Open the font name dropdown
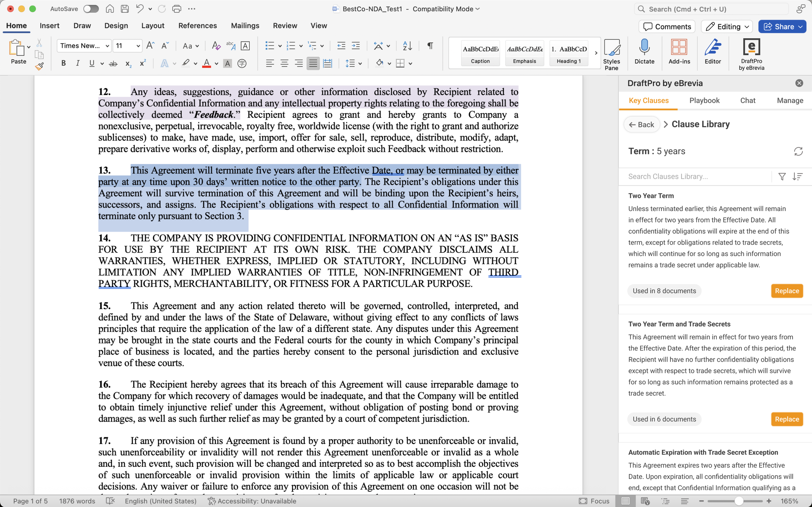The height and width of the screenshot is (507, 812). [x=107, y=45]
